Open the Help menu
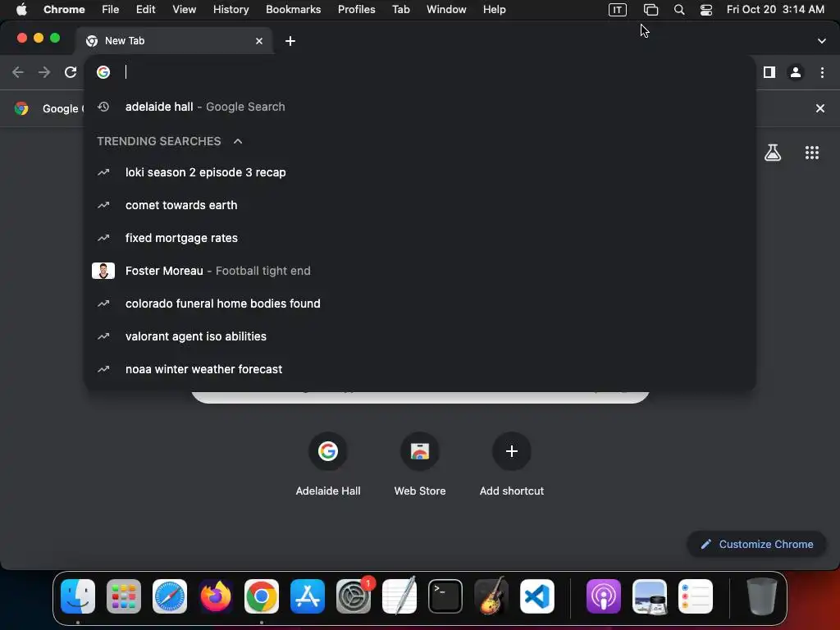 [494, 9]
